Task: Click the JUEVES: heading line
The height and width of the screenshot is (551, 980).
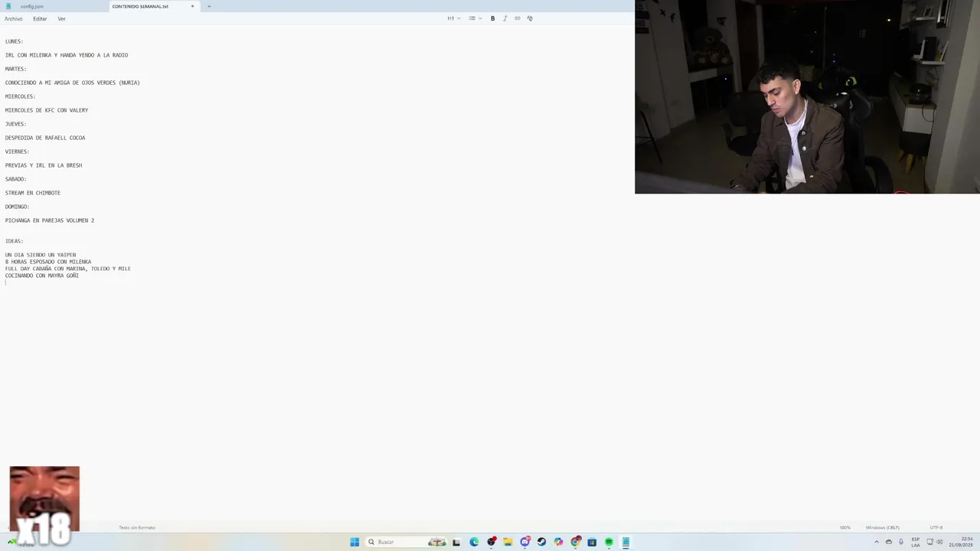Action: [16, 124]
